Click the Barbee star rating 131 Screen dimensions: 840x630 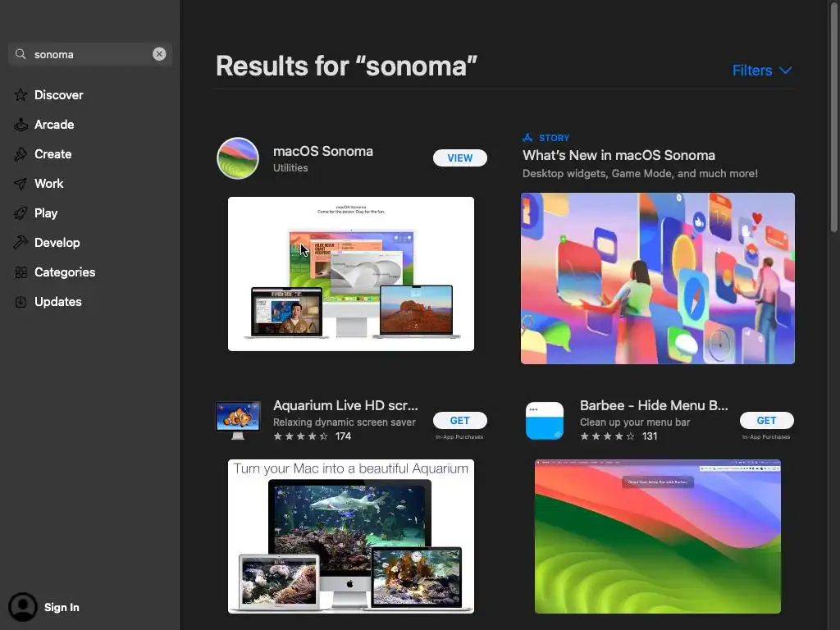click(619, 436)
